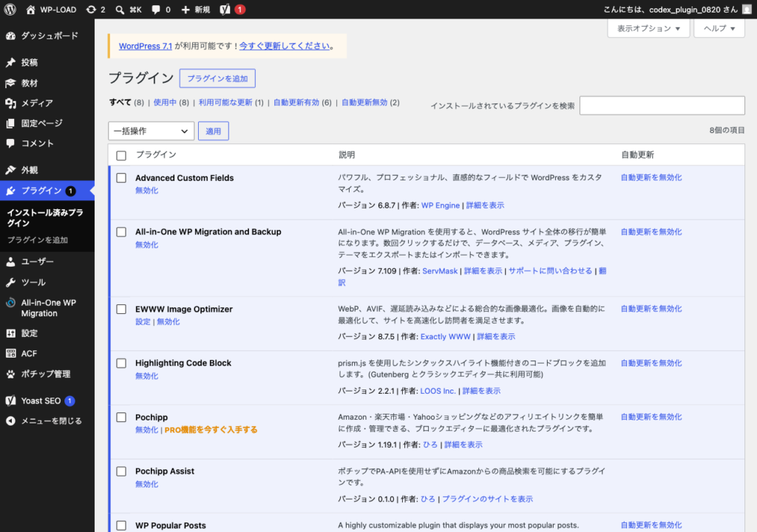Screen dimensions: 757x532
Task: Click the WordPress logo in admin bar
Action: click(x=10, y=9)
